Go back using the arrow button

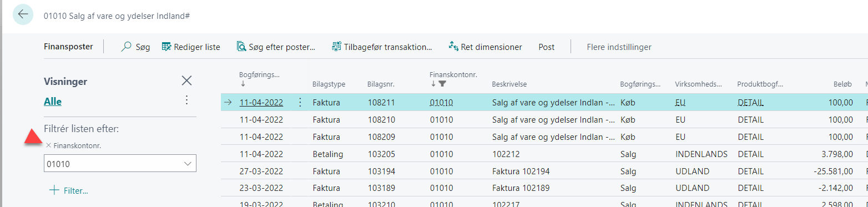23,14
